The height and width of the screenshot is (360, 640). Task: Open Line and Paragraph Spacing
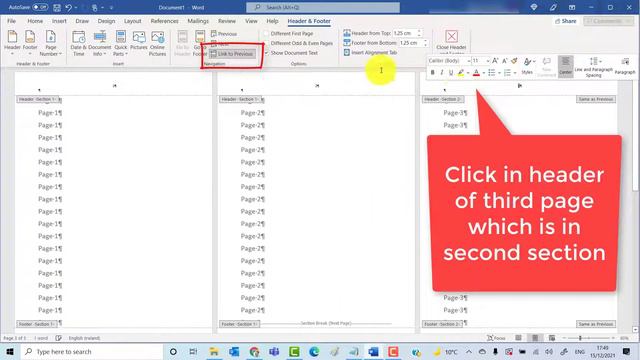click(593, 67)
